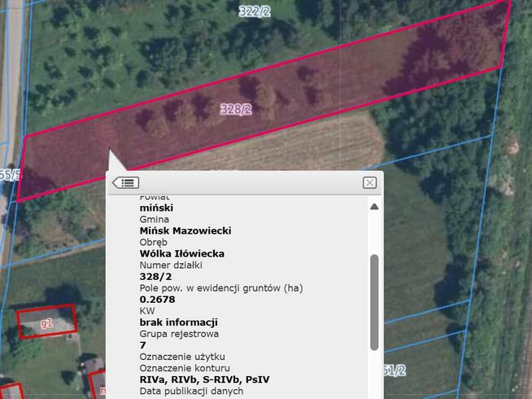Click the 'miński' powiat value

click(x=156, y=208)
